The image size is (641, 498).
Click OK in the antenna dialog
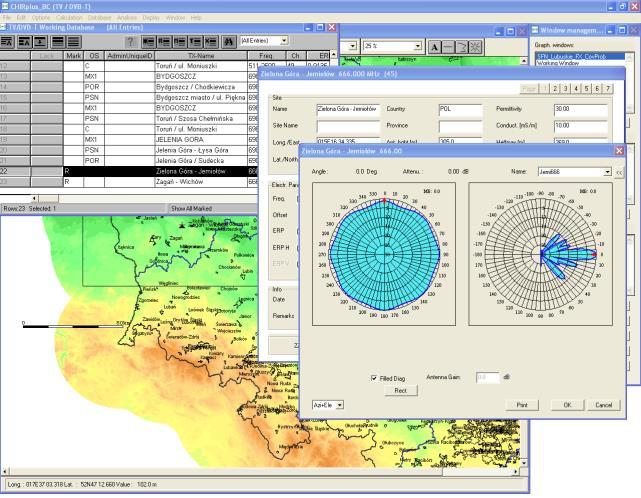pos(567,405)
